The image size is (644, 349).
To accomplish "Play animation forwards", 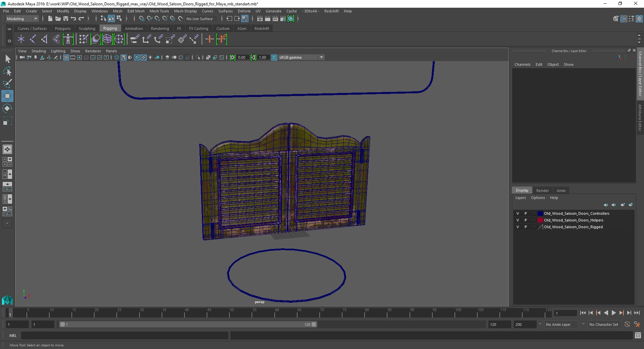I will (614, 313).
